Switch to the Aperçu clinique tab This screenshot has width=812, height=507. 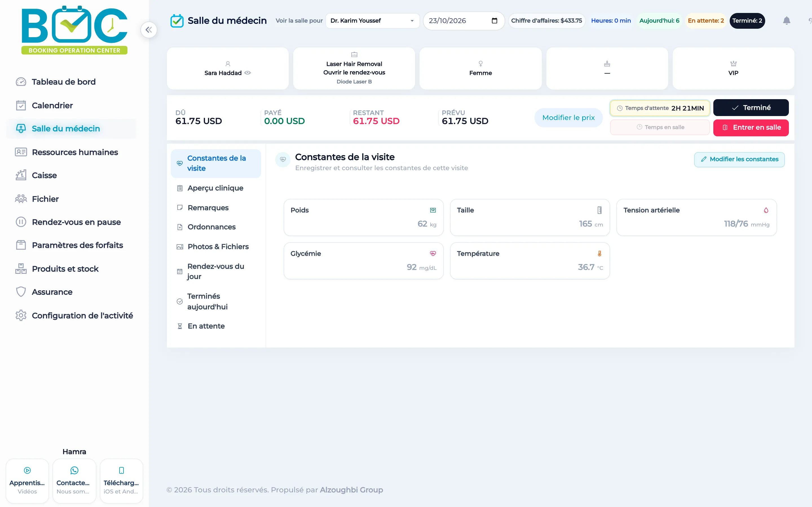click(x=216, y=188)
